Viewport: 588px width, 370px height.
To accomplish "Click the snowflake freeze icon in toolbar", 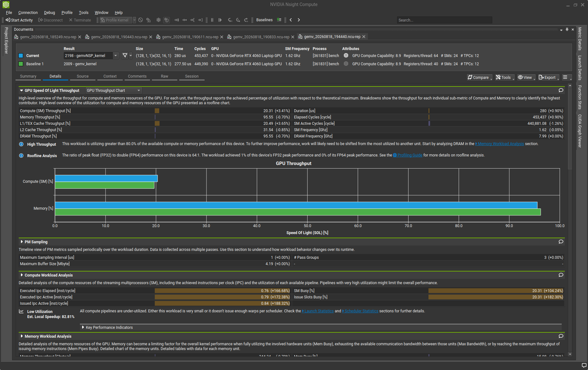I will [x=159, y=20].
